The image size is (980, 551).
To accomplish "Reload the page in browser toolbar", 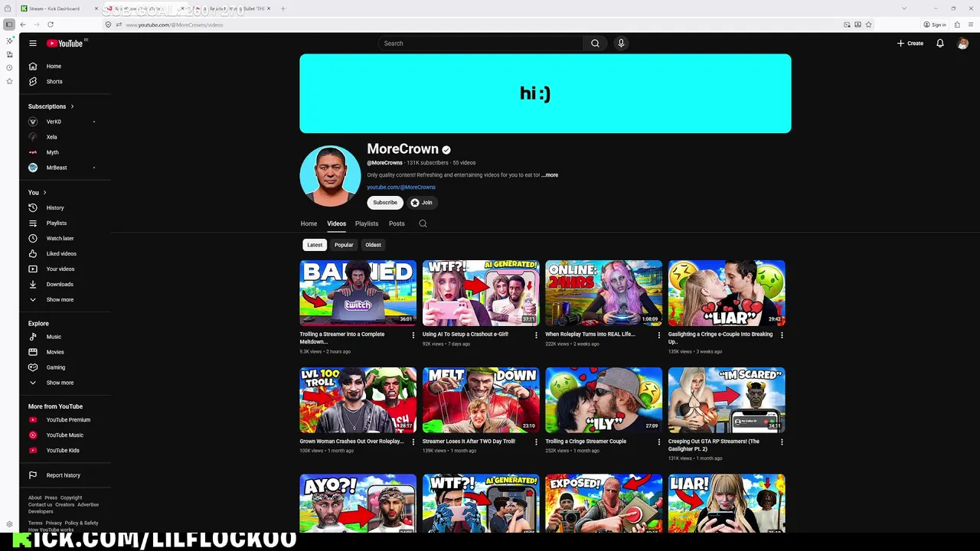I will (51, 24).
